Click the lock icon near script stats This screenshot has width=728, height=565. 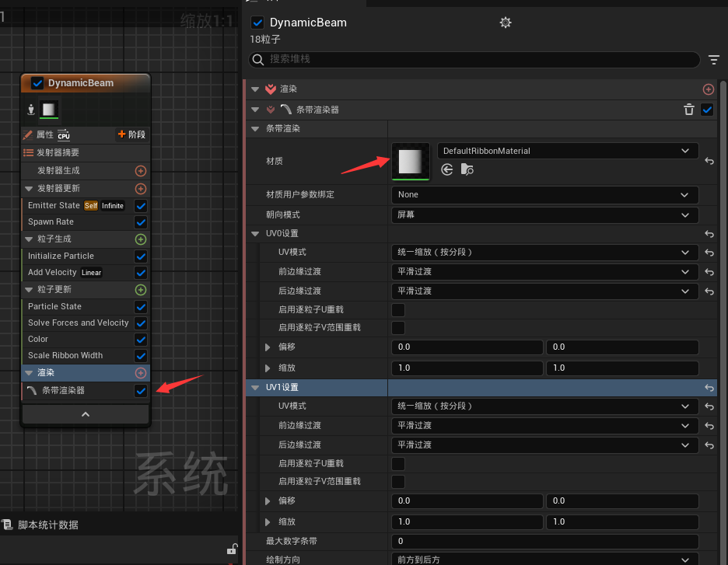[232, 549]
